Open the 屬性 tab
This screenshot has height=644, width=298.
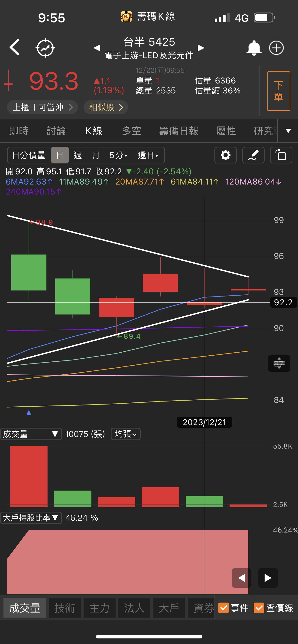[x=226, y=131]
